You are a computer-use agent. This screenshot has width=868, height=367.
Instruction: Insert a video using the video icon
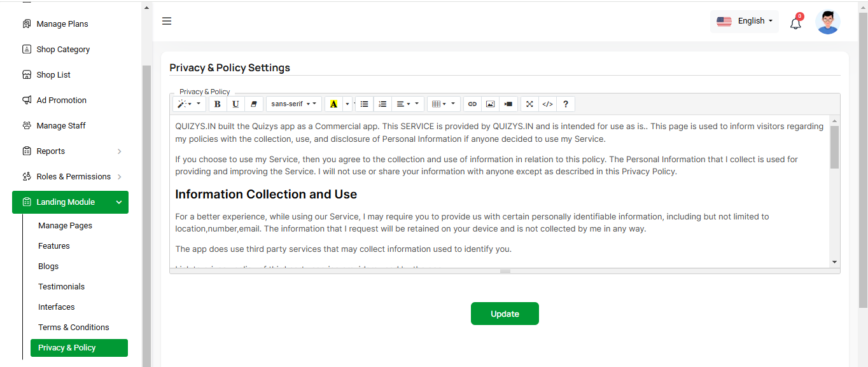[x=508, y=104]
